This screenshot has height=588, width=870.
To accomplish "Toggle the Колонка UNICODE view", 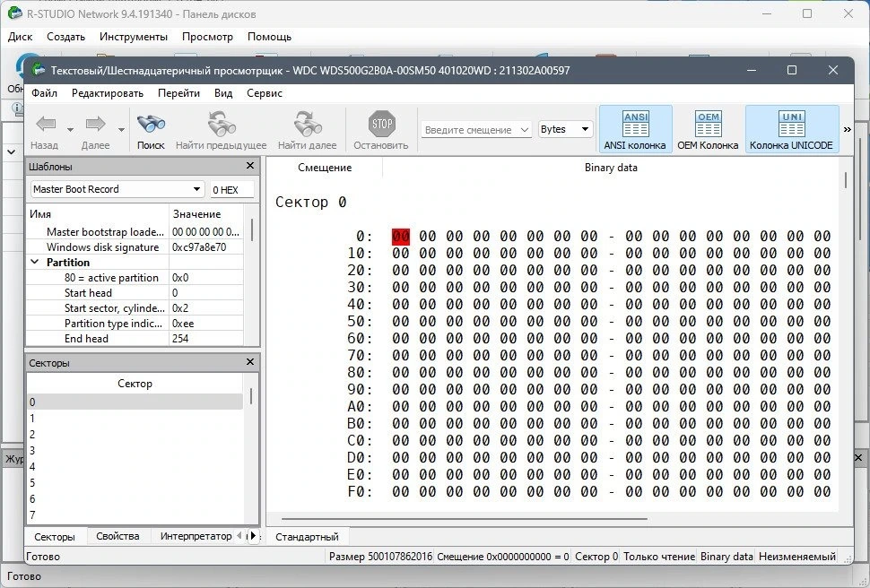I will (x=791, y=129).
